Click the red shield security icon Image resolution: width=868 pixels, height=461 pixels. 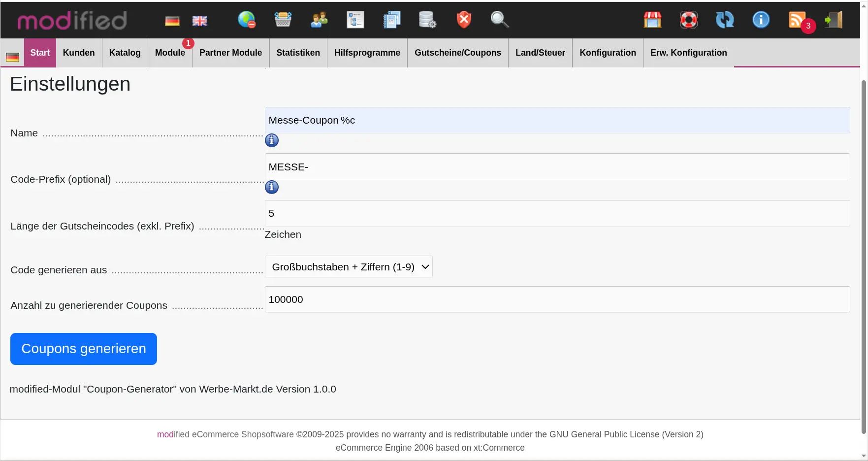(463, 20)
